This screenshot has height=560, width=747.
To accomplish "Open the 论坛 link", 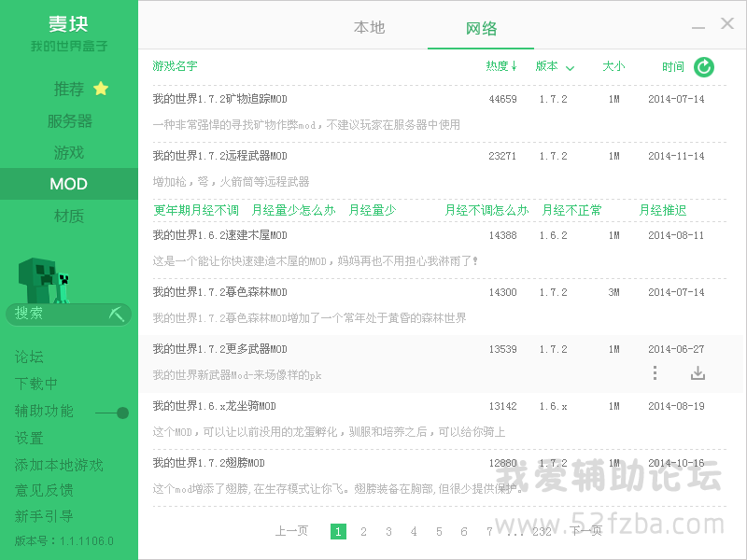I will pyautogui.click(x=29, y=357).
